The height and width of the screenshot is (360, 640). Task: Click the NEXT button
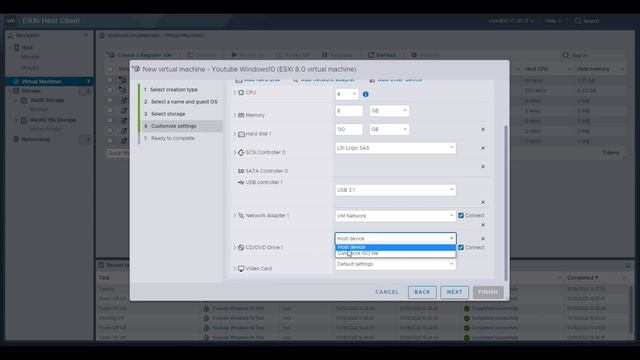pos(454,292)
